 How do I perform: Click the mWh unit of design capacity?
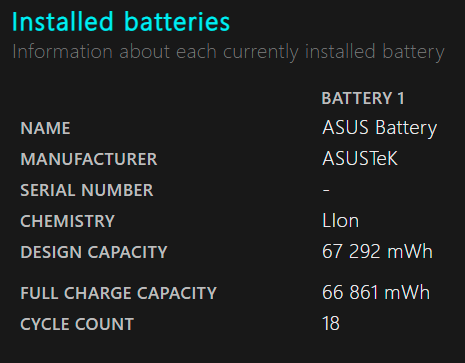410,251
